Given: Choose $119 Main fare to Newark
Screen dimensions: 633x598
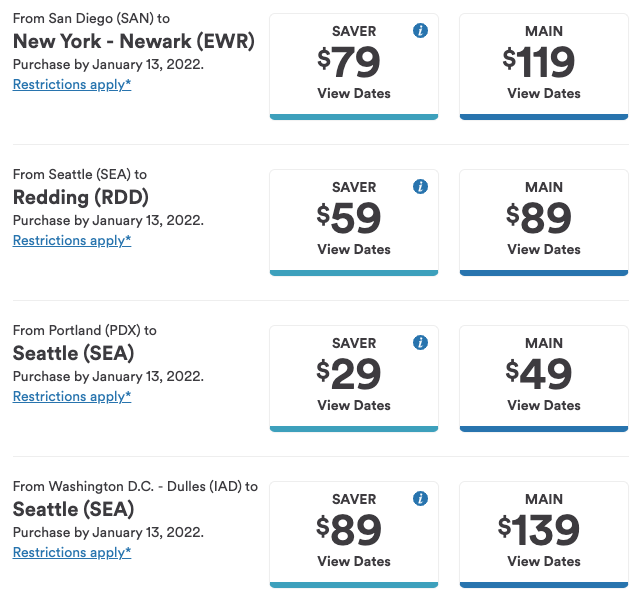Looking at the screenshot, I should click(x=544, y=67).
